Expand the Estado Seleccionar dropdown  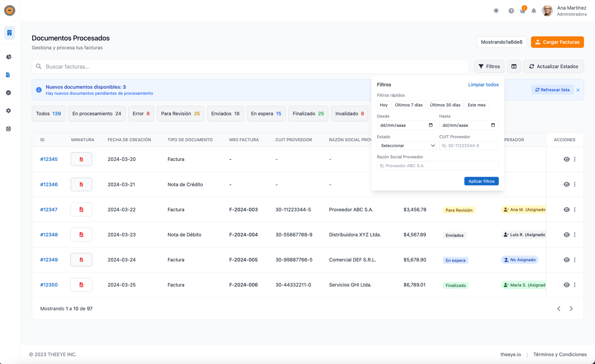[406, 146]
